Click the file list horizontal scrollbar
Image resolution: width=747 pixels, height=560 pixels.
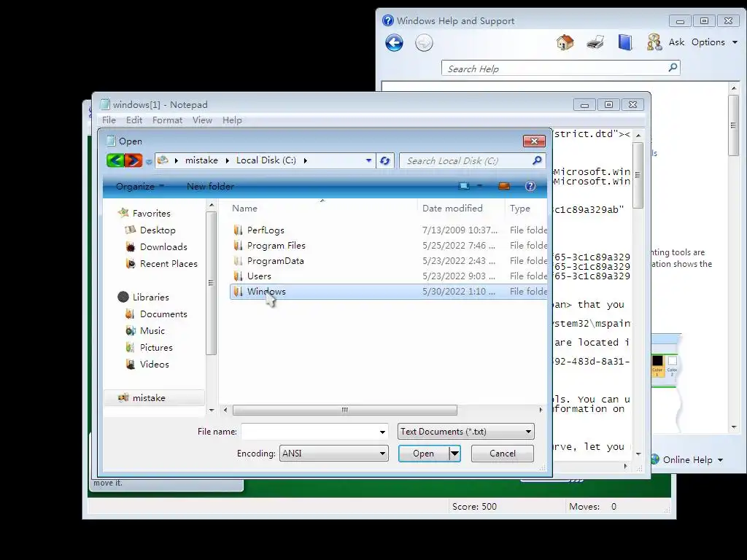tap(344, 410)
